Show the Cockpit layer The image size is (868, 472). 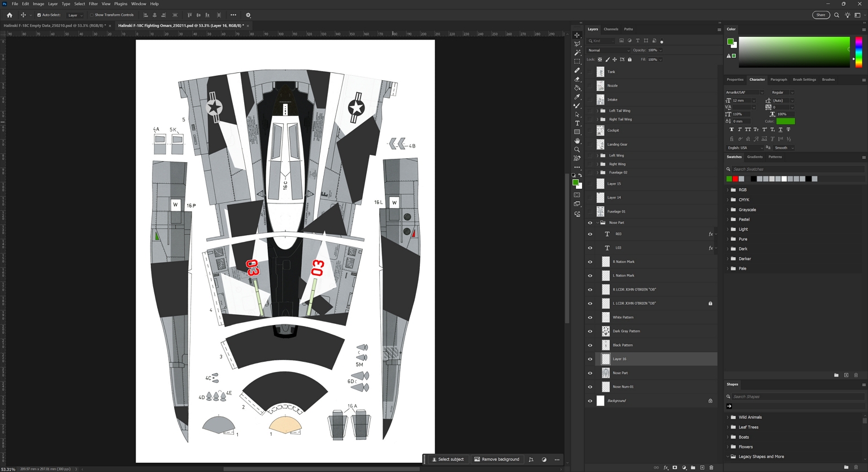(590, 131)
